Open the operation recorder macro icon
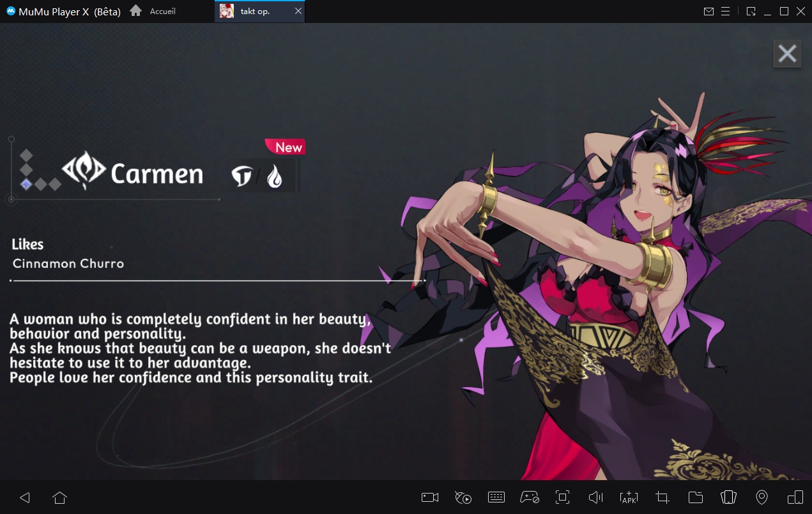 pos(463,497)
